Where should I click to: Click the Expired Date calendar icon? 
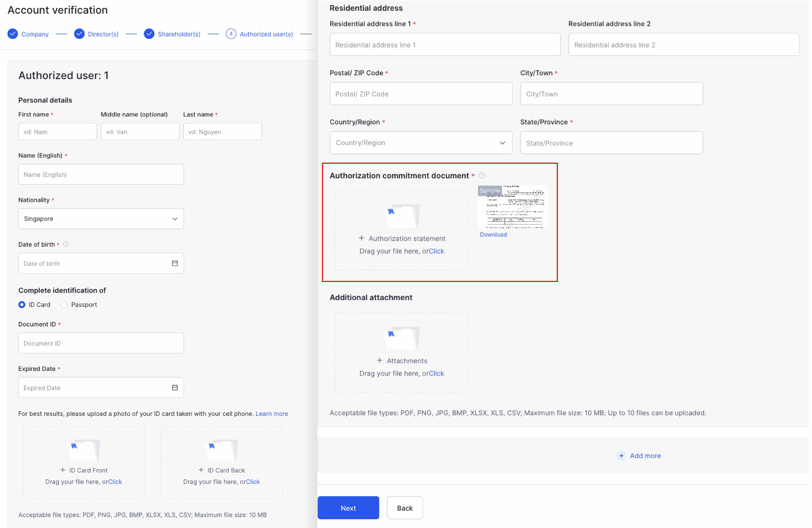click(175, 387)
